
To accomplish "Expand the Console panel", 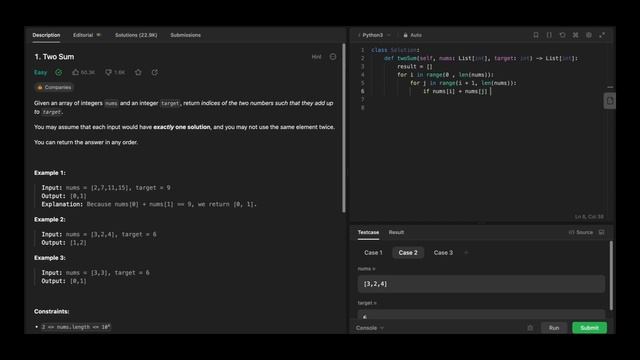I will click(370, 328).
